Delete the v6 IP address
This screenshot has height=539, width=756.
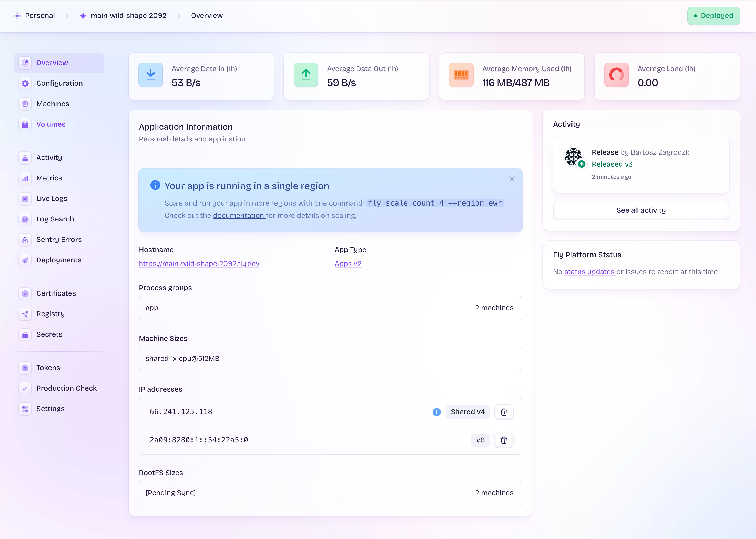[504, 440]
